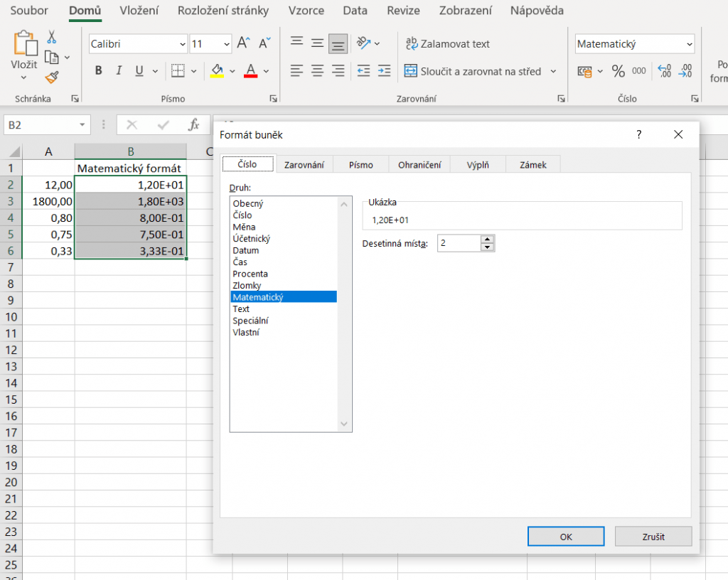Click the Cut scissors icon
This screenshot has width=728, height=580.
click(x=52, y=37)
